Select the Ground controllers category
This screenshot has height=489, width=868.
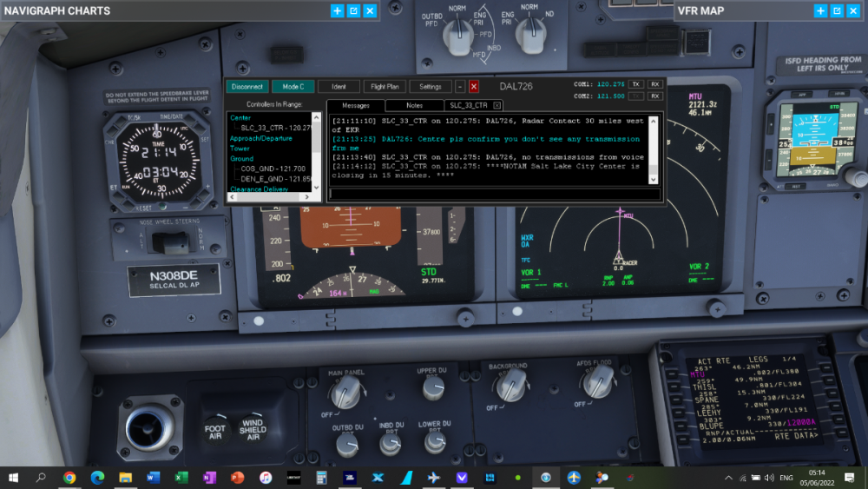tap(242, 158)
